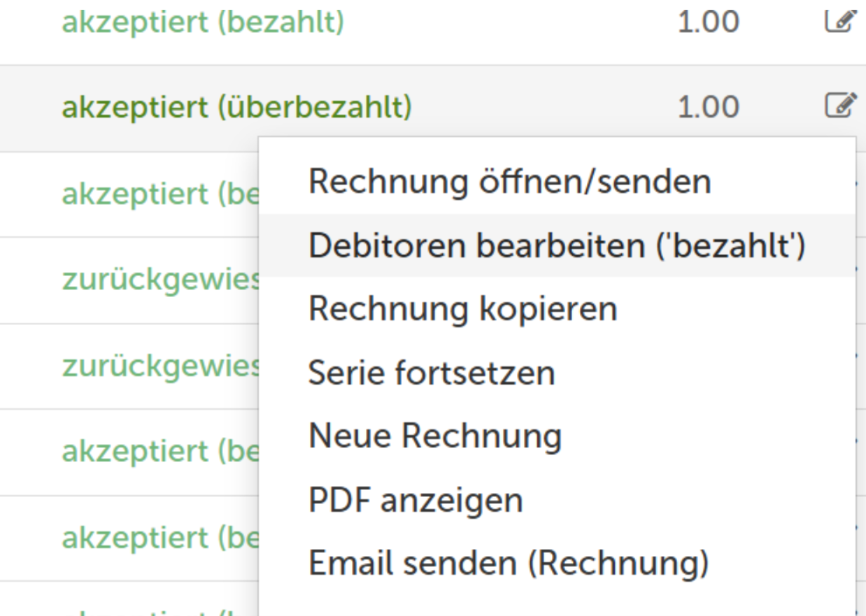This screenshot has height=616, width=866.
Task: Click truncated 'akzeptiert' status beside 'Neue Rechnung'
Action: (160, 452)
